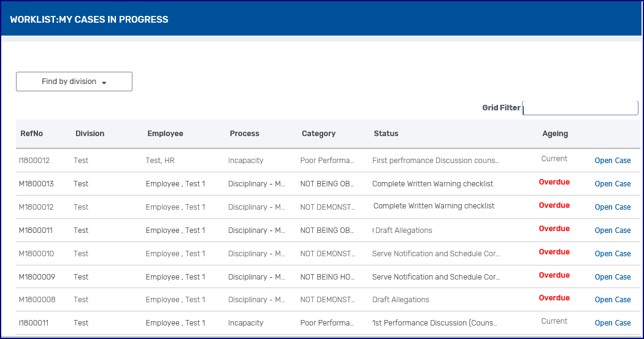644x339 pixels.
Task: Click Serve Notification status in row M1800010
Action: coord(435,254)
